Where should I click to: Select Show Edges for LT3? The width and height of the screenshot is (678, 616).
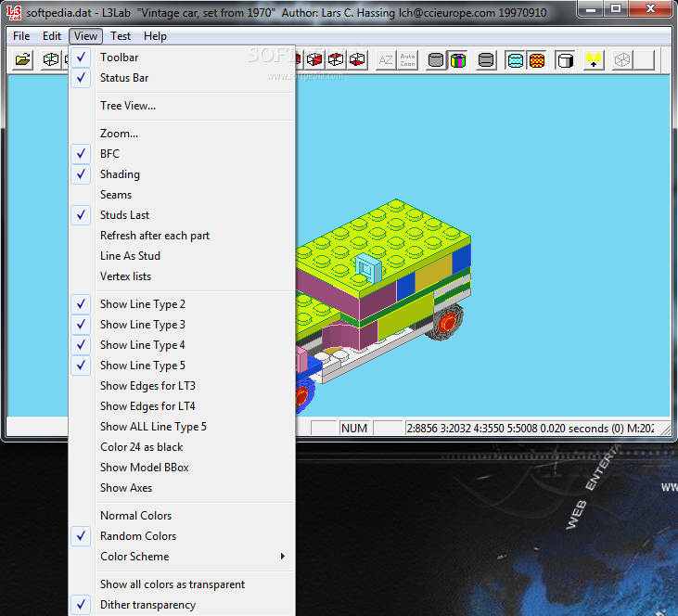point(182,385)
